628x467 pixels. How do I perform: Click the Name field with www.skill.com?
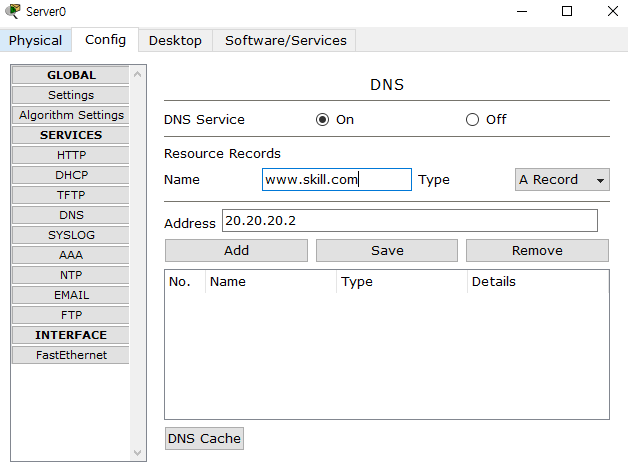click(x=336, y=179)
